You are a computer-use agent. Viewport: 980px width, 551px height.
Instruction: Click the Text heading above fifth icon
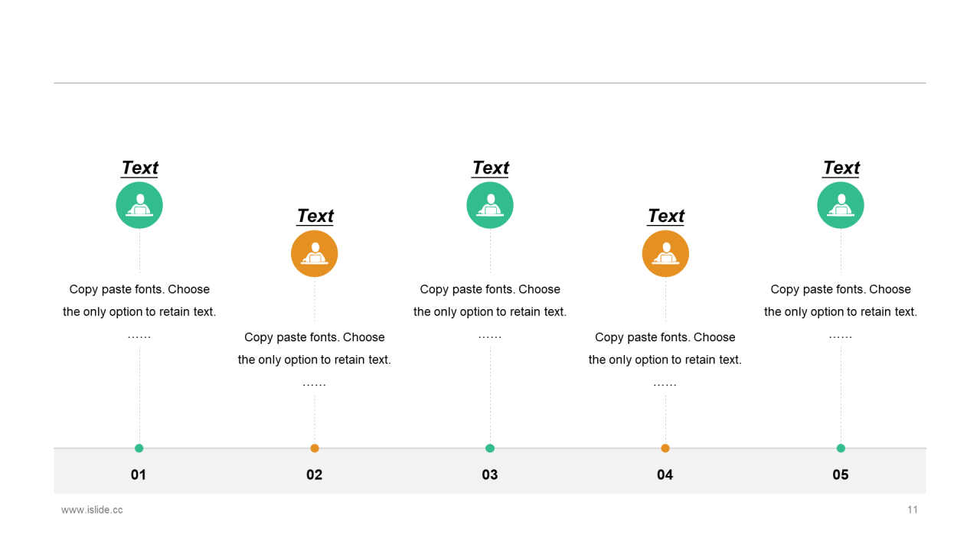point(841,168)
